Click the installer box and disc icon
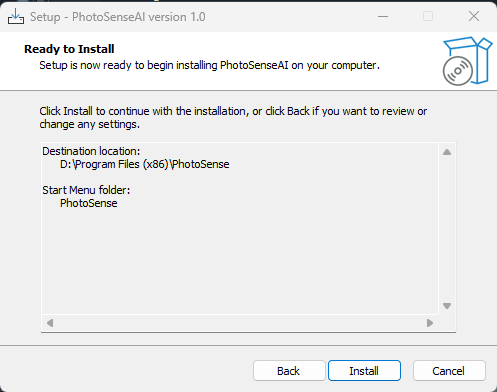 point(467,61)
